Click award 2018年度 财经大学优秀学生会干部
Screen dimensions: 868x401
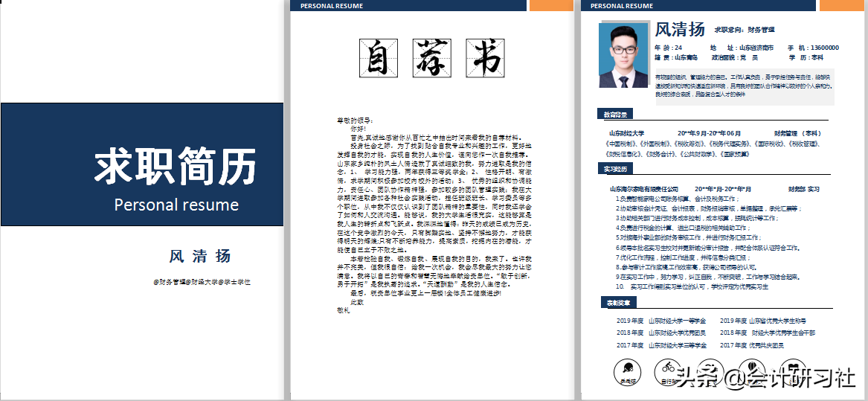[768, 333]
